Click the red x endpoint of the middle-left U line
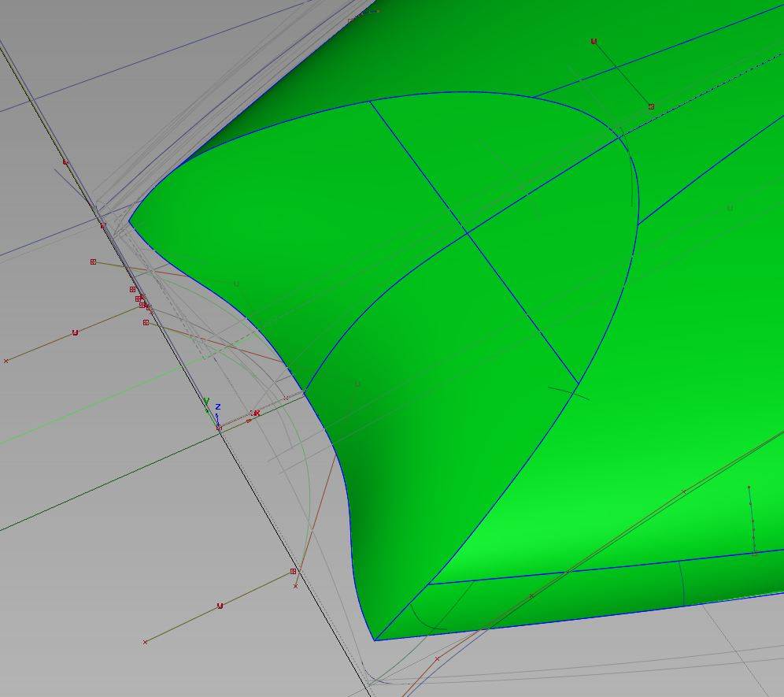 pyautogui.click(x=6, y=361)
